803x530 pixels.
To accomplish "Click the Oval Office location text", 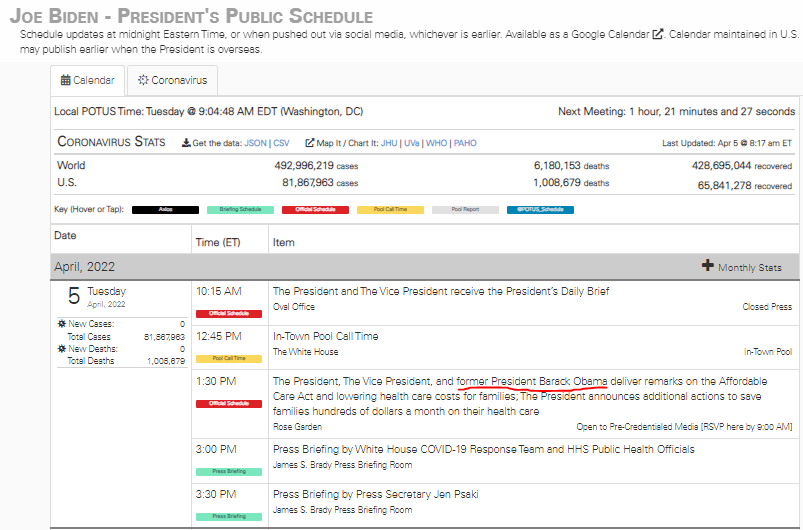I will pyautogui.click(x=294, y=307).
